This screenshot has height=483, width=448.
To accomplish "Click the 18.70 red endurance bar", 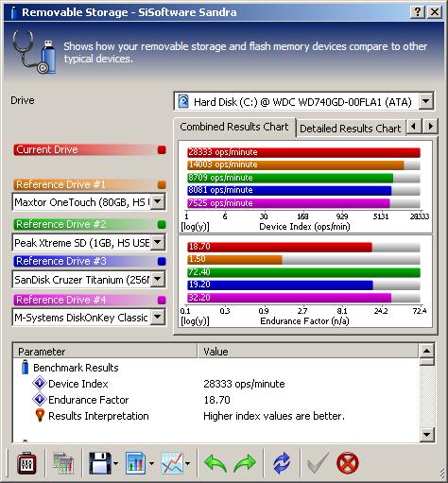I will pos(280,247).
